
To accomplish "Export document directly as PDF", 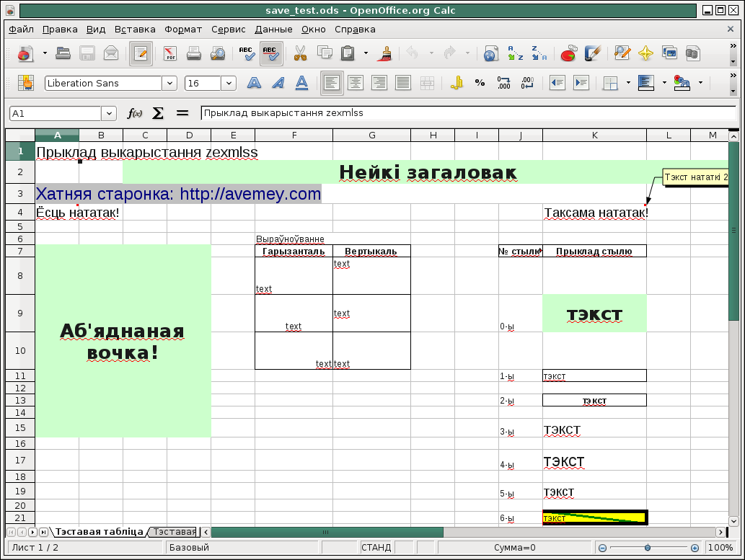I will pyautogui.click(x=169, y=53).
